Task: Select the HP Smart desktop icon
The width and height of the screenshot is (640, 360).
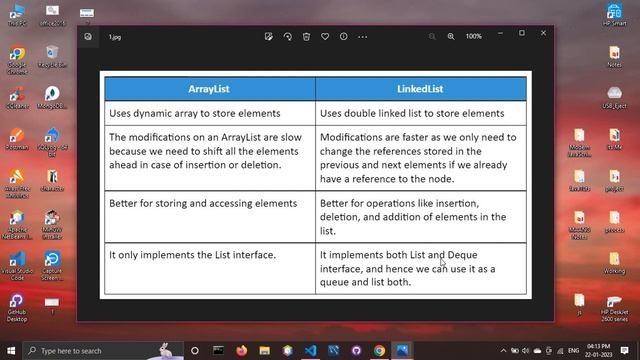Action: point(614,15)
